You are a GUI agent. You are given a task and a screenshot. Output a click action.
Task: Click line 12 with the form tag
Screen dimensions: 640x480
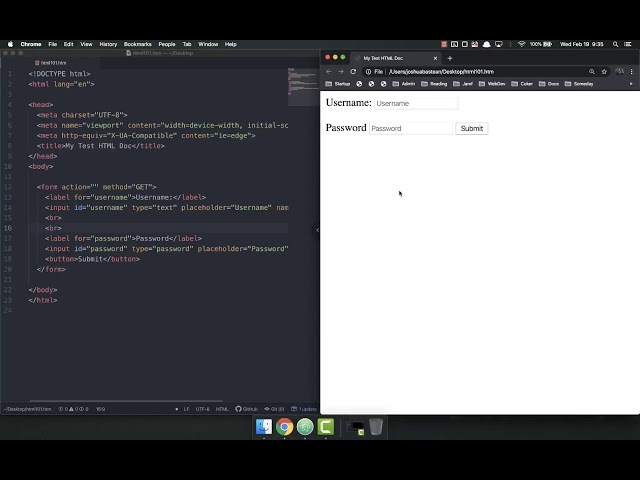[97, 187]
